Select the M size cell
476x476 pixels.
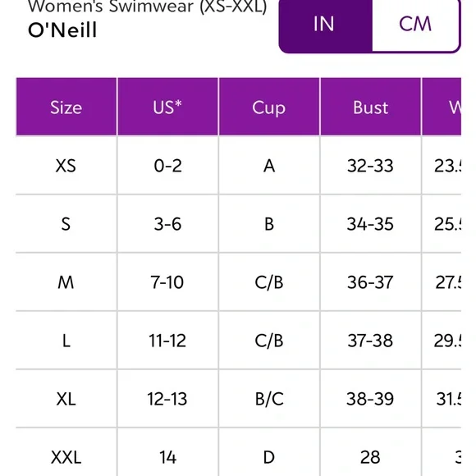tap(66, 282)
